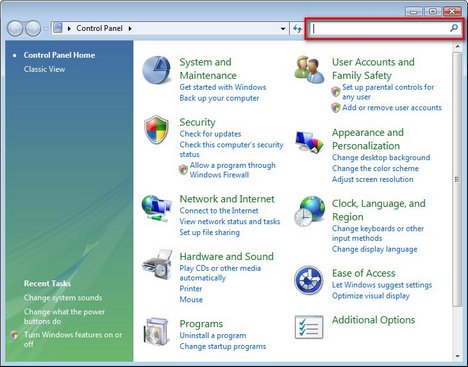Click Change desktop background
This screenshot has width=468, height=367.
(381, 158)
